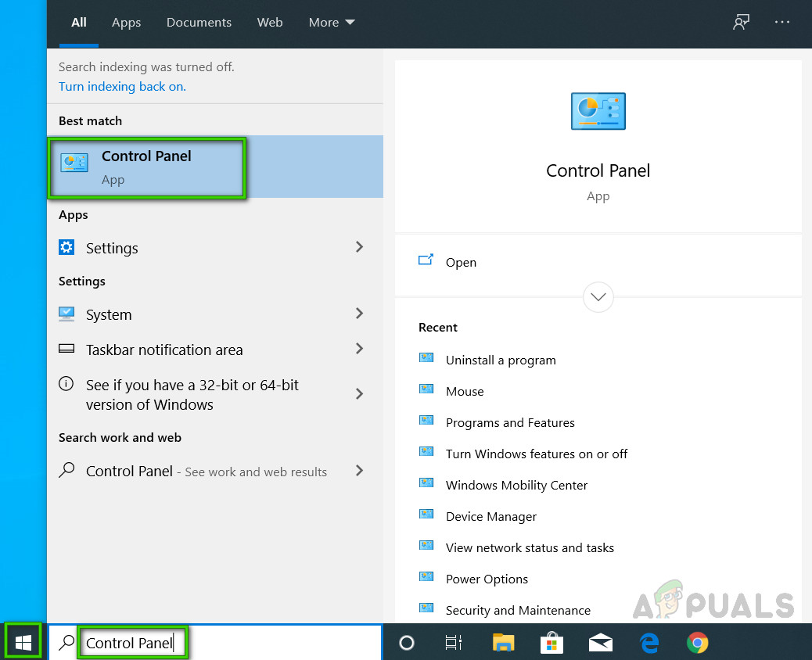Click Open in the preview pane
The image size is (812, 660).
[x=461, y=263]
